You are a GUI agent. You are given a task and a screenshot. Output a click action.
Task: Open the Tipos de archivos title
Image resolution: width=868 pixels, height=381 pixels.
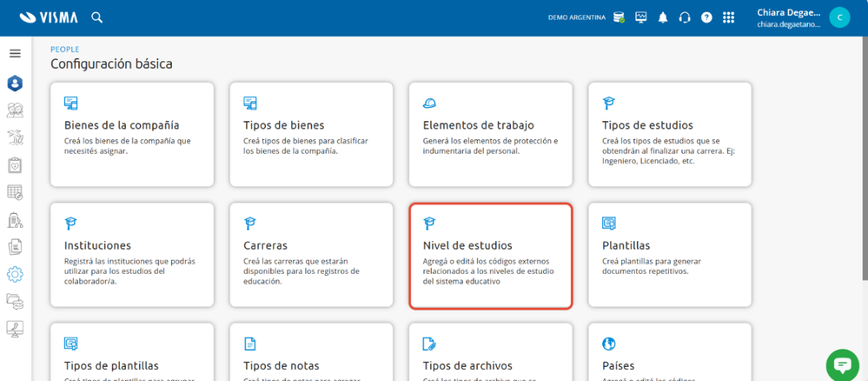pyautogui.click(x=467, y=366)
